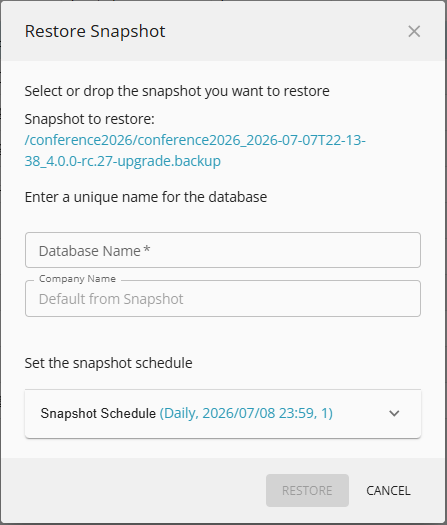Screen dimensions: 447x525
Task: Open the Snapshot Schedule panel header
Action: (223, 414)
